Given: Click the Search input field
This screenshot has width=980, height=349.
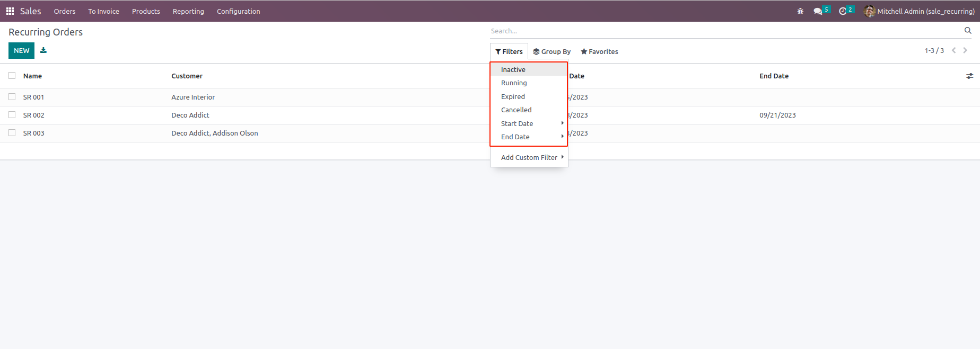Looking at the screenshot, I should [725, 31].
